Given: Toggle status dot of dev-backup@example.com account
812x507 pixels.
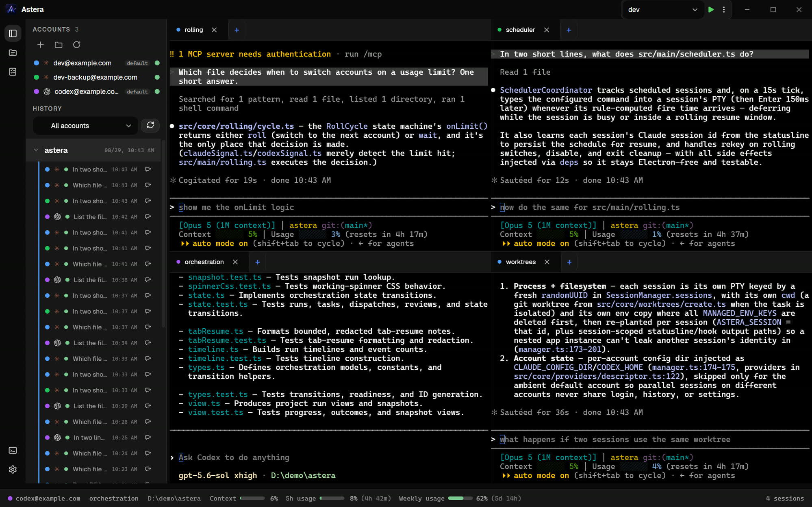Looking at the screenshot, I should point(157,77).
